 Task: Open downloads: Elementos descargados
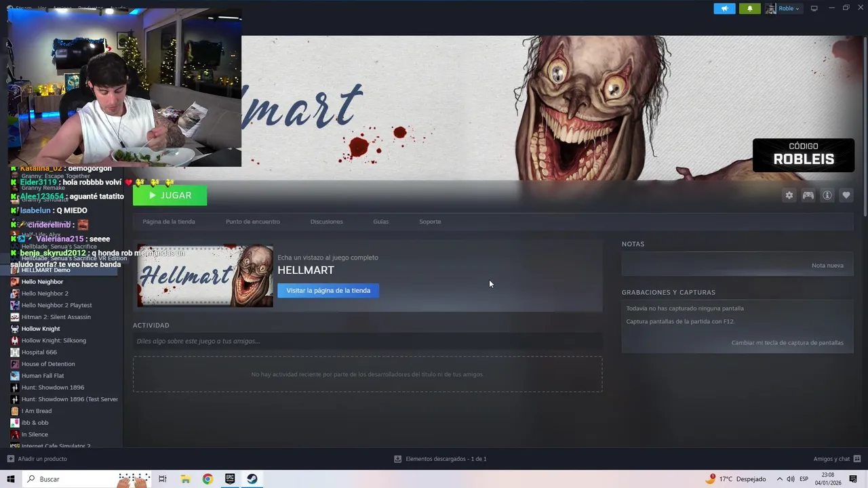click(440, 459)
